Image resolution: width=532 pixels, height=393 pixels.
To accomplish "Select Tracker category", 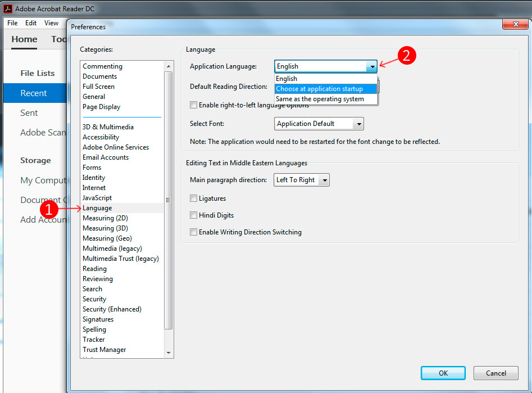I will [94, 340].
